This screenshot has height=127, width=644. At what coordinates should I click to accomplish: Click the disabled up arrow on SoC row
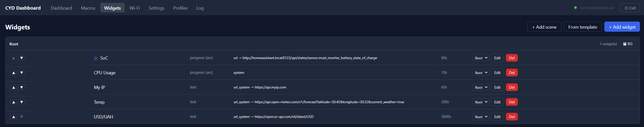point(14,58)
